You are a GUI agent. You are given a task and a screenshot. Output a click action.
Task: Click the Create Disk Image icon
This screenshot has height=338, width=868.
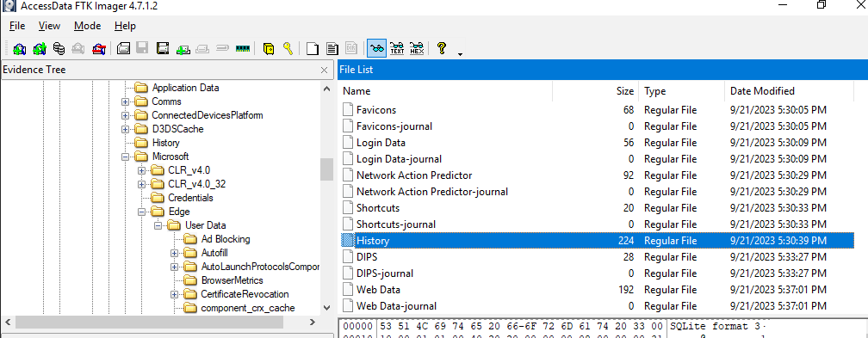tap(123, 48)
